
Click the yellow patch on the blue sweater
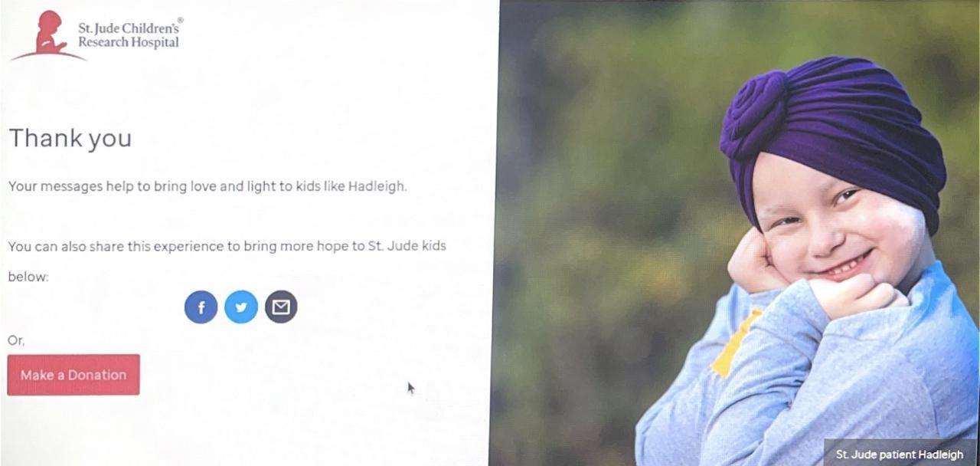click(x=737, y=343)
